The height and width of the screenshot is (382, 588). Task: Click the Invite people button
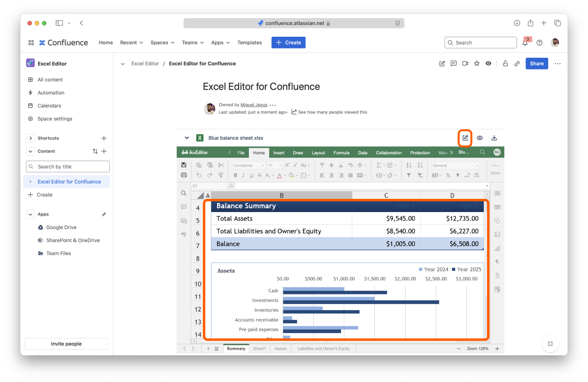pyautogui.click(x=66, y=344)
